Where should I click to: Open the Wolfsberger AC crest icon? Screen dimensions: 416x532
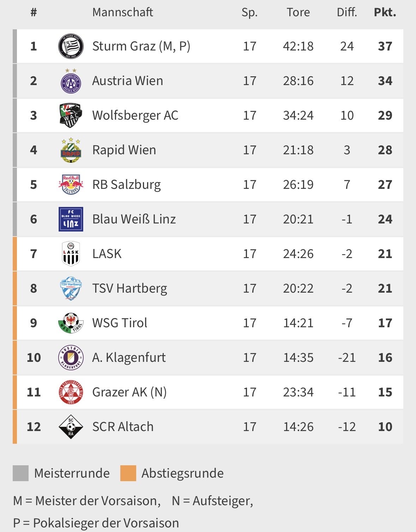(71, 115)
